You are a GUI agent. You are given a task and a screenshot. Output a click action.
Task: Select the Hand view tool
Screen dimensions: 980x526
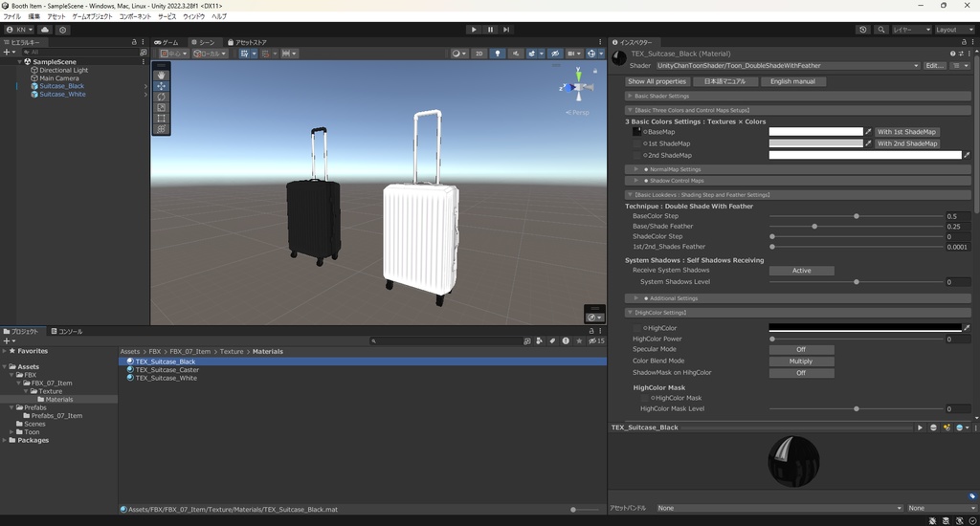pyautogui.click(x=161, y=75)
